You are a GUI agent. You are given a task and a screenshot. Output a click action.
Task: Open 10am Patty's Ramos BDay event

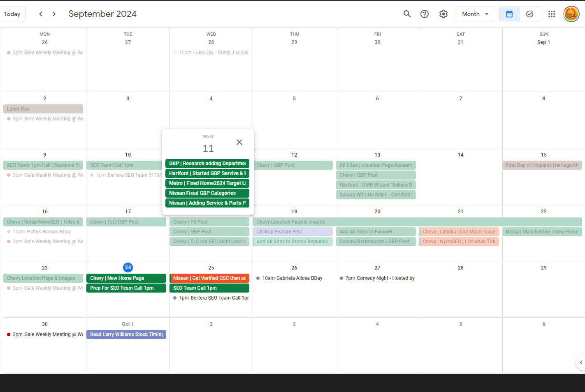coord(43,232)
